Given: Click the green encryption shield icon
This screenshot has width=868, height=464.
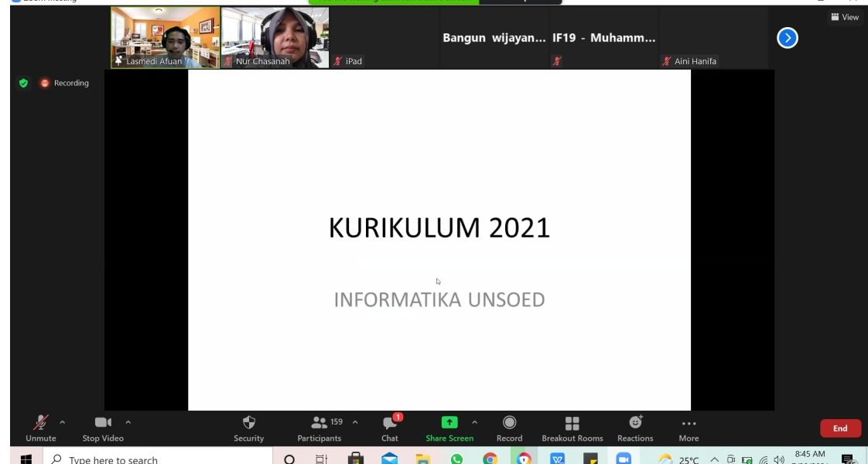Looking at the screenshot, I should [23, 83].
